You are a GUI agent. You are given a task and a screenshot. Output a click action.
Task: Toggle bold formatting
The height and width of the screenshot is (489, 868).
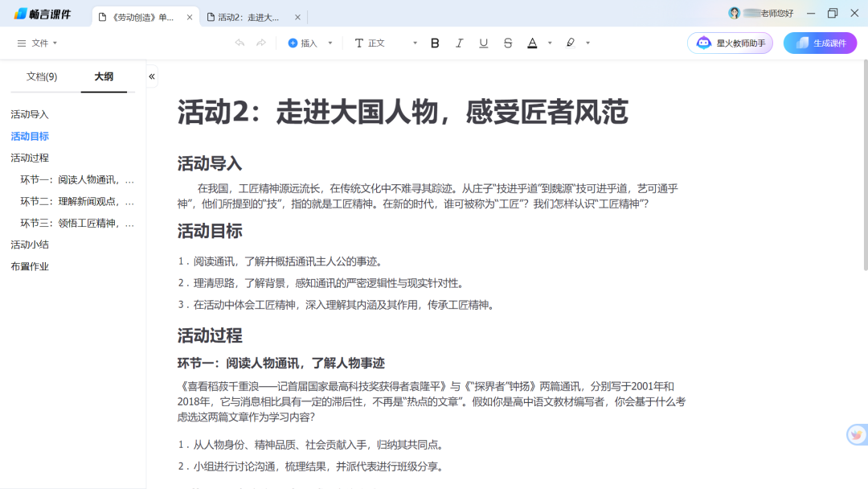click(434, 43)
